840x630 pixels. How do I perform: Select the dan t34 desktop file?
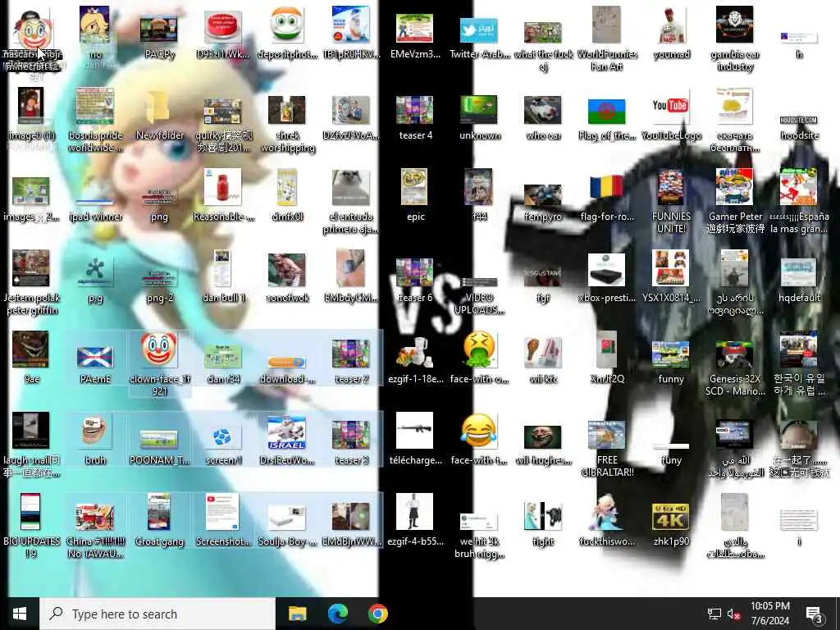(x=223, y=364)
